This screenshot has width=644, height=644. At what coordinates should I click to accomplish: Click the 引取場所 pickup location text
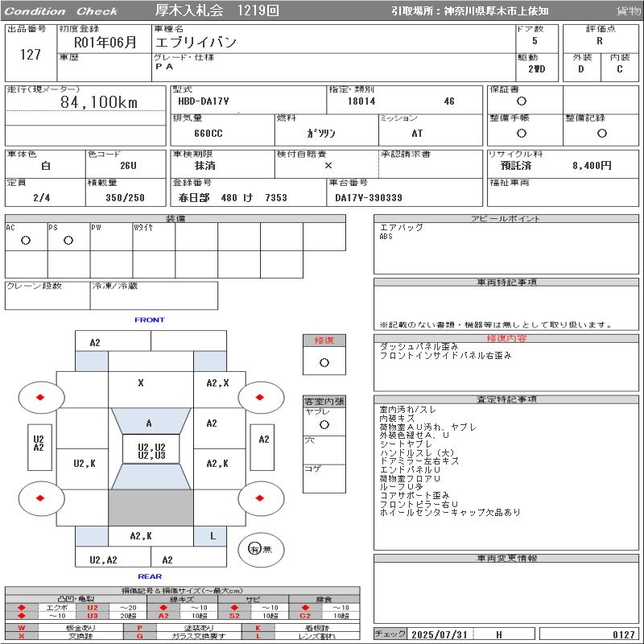pyautogui.click(x=469, y=11)
